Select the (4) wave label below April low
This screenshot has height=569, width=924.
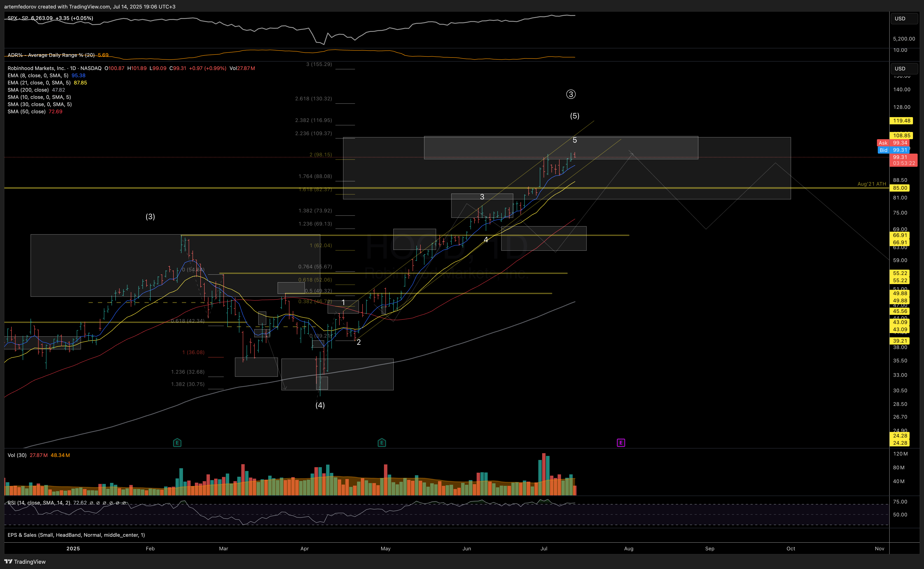pyautogui.click(x=320, y=405)
